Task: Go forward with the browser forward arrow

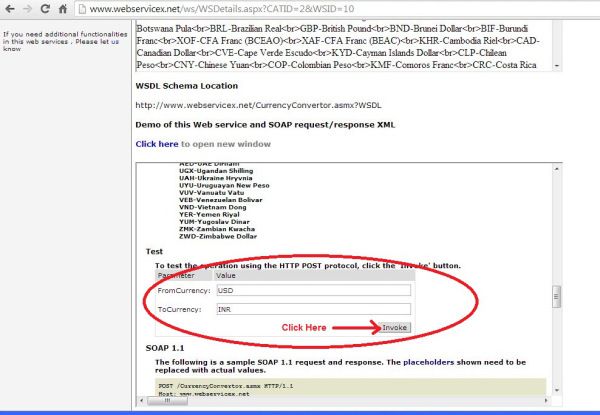Action: click(27, 8)
